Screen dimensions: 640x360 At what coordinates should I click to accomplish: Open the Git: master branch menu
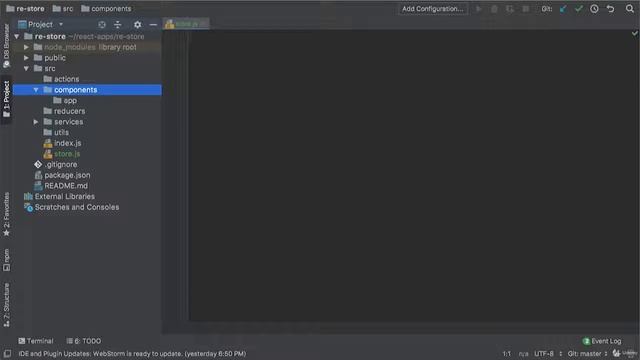(587, 353)
